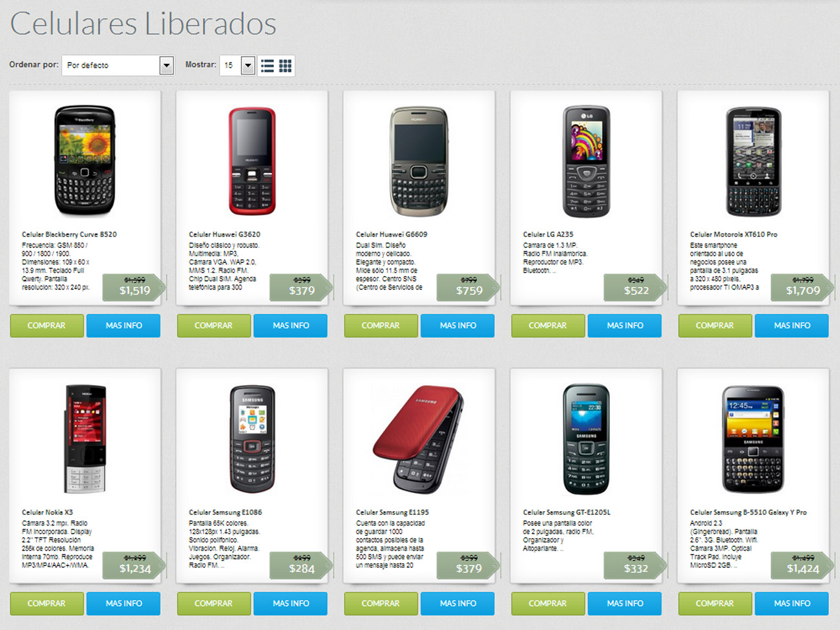Click the Blackberry Curve 8520 phone image
The height and width of the screenshot is (630, 840).
pos(85,160)
